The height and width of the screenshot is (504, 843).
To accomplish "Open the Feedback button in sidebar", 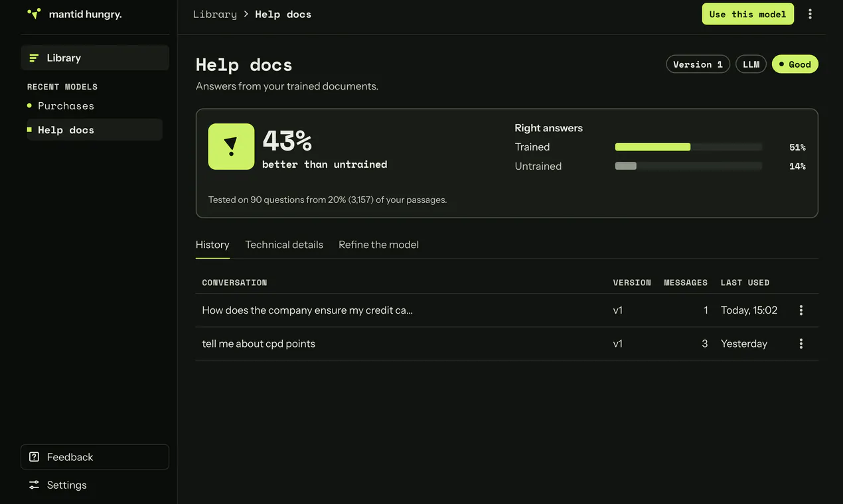I will pyautogui.click(x=95, y=457).
